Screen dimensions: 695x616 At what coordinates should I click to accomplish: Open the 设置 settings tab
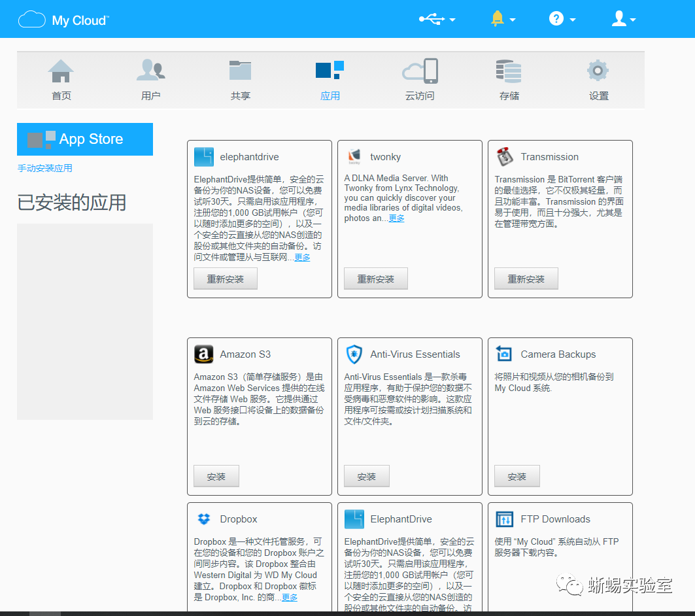(x=598, y=80)
